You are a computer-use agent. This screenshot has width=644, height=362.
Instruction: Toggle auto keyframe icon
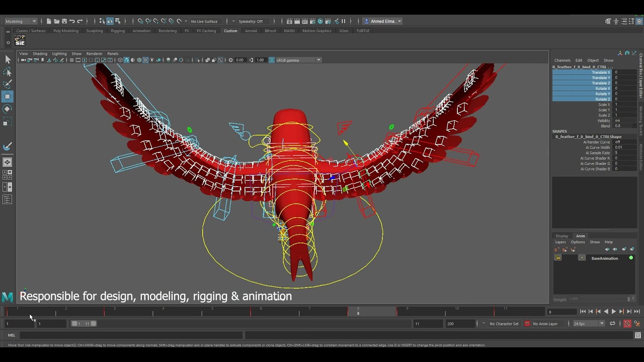coord(627,324)
